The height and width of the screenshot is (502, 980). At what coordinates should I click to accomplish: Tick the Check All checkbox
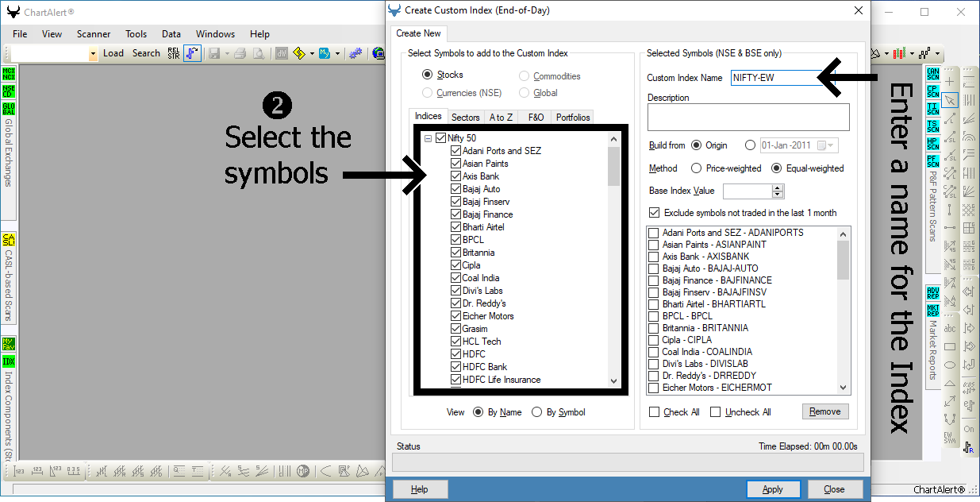point(655,412)
